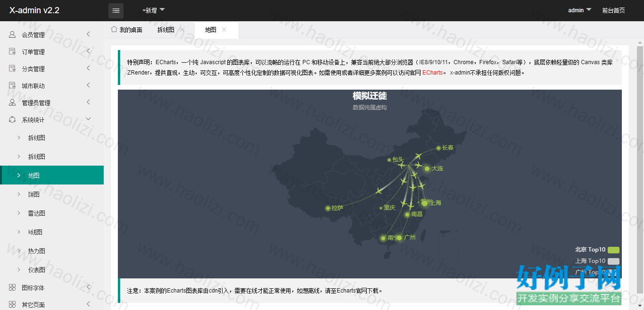The image size is (644, 310).
Task: Click the 数据纯属虚构 chart subtitle
Action: click(370, 108)
